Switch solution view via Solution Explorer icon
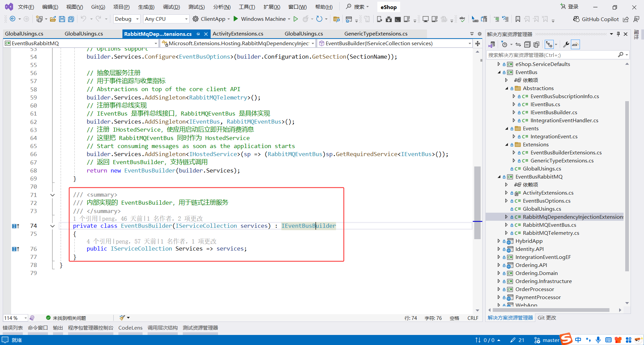The width and height of the screenshot is (644, 345). pyautogui.click(x=492, y=45)
